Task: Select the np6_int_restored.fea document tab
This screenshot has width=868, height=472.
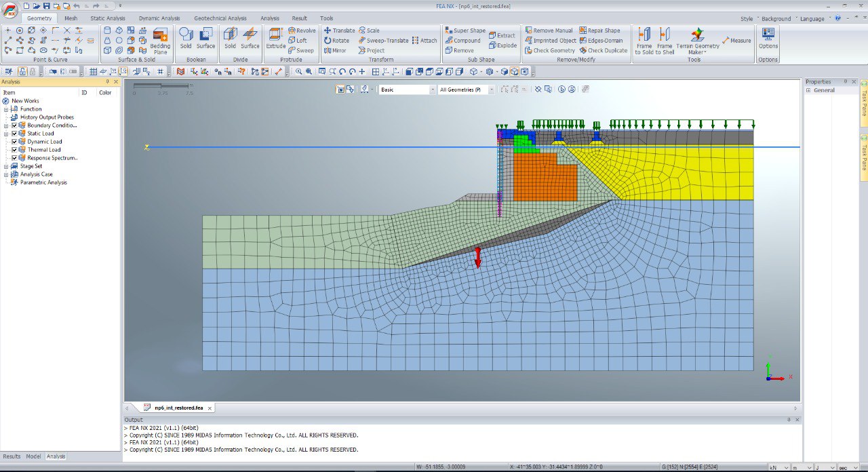Action: (178, 408)
